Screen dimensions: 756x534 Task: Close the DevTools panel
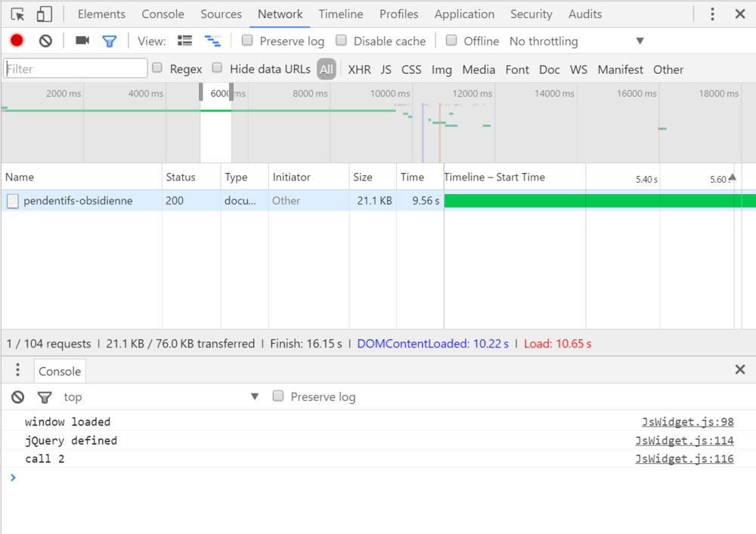click(x=740, y=14)
